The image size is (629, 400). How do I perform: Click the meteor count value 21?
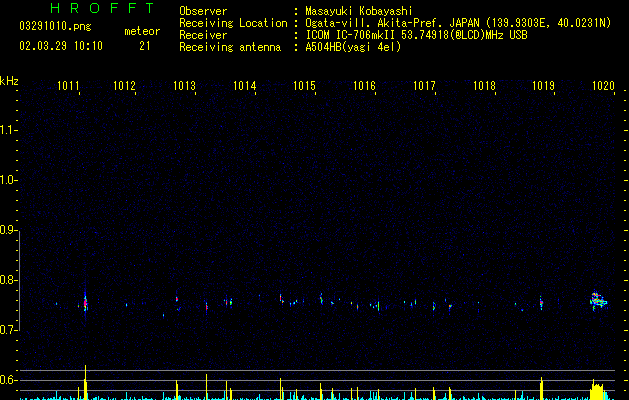click(x=145, y=46)
